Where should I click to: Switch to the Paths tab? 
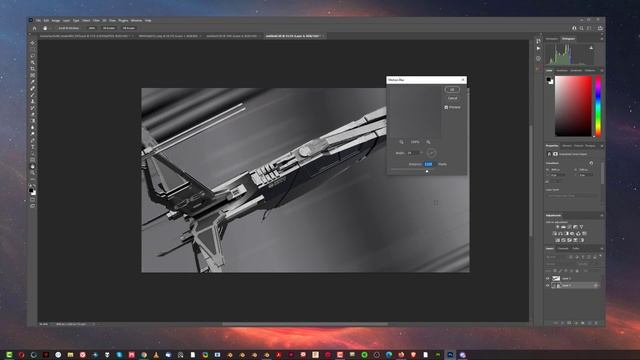[576, 249]
